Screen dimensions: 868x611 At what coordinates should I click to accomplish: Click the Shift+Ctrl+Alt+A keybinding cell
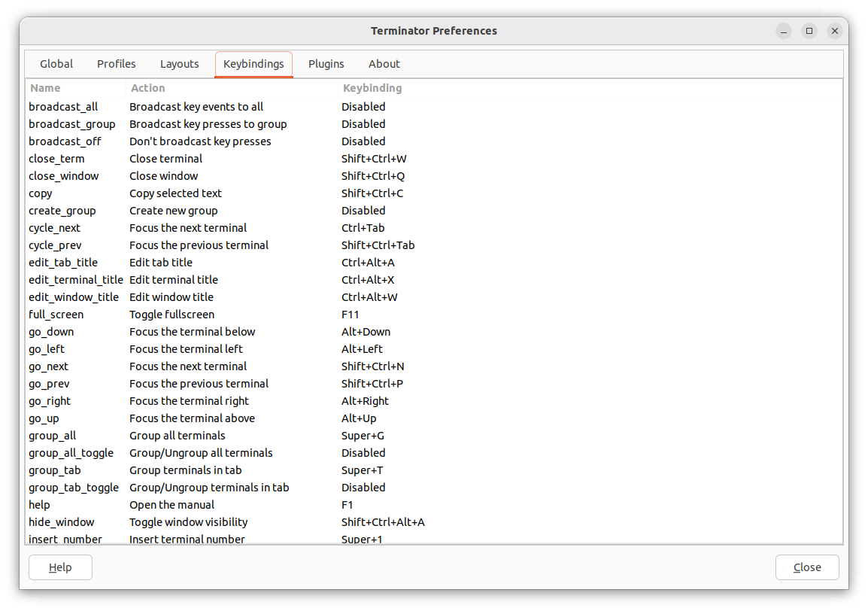coord(383,522)
